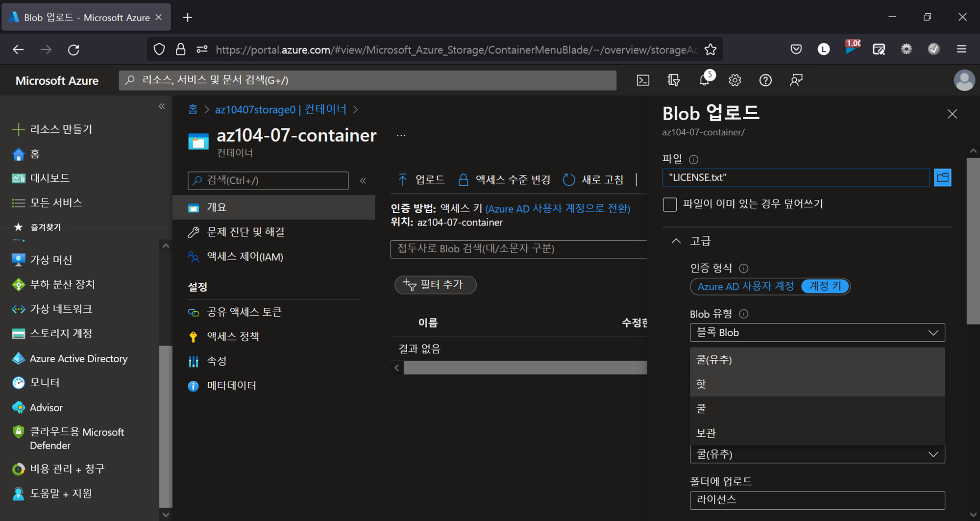Open the Directories and subscriptions filter icon
The image size is (980, 521).
[x=674, y=80]
